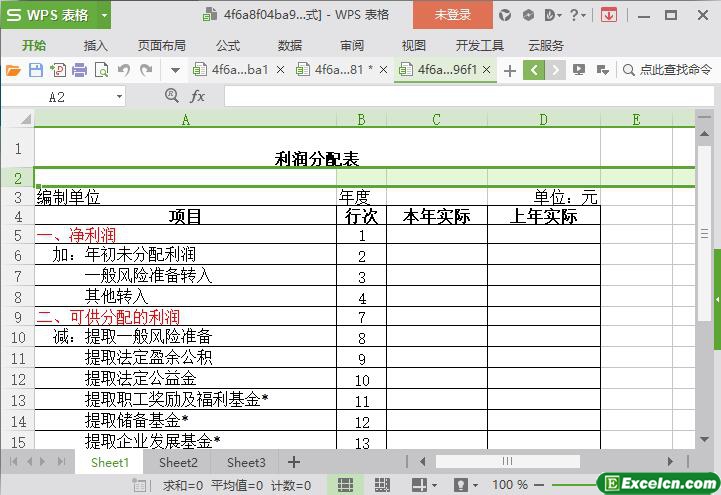
Task: Open eye protection mode dropdown
Action: click(475, 485)
